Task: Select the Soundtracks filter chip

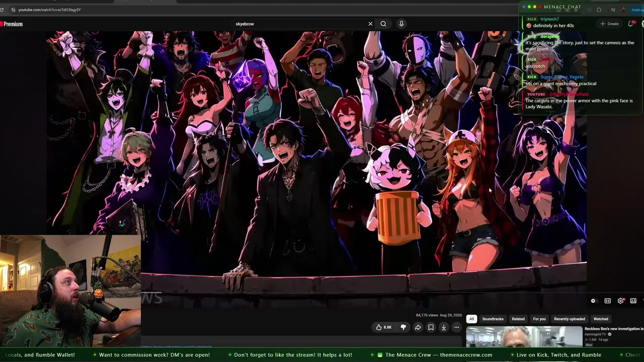Action: [493, 319]
